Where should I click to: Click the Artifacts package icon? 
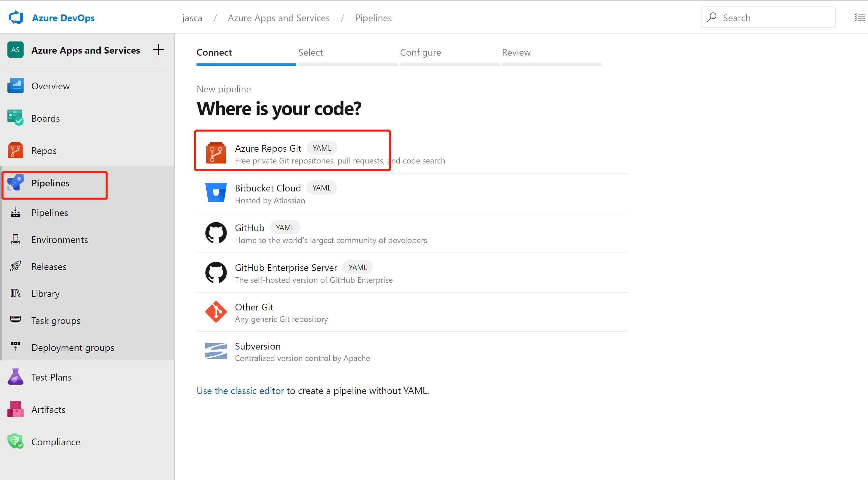[x=16, y=409]
